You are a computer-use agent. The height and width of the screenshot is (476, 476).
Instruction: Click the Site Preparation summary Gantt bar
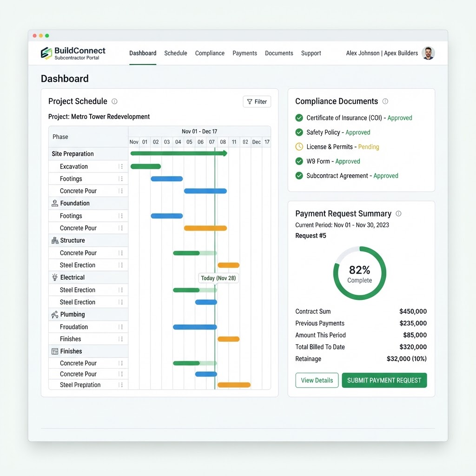tap(179, 153)
